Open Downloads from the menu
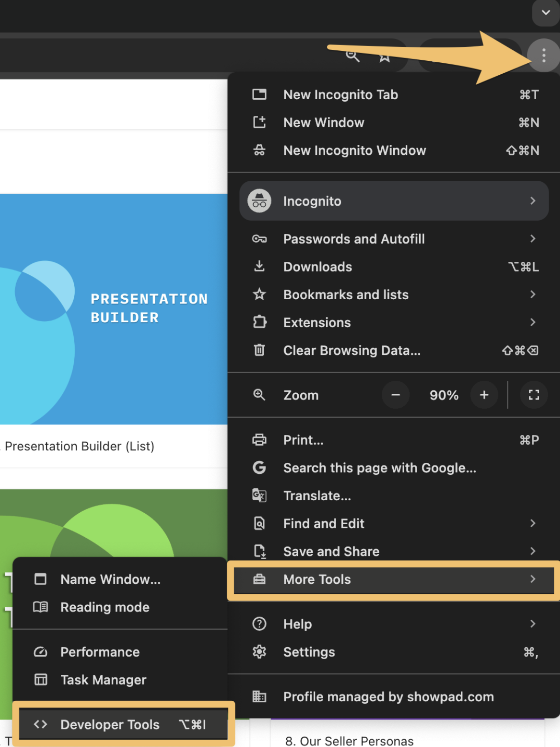The image size is (560, 747). pos(393,266)
